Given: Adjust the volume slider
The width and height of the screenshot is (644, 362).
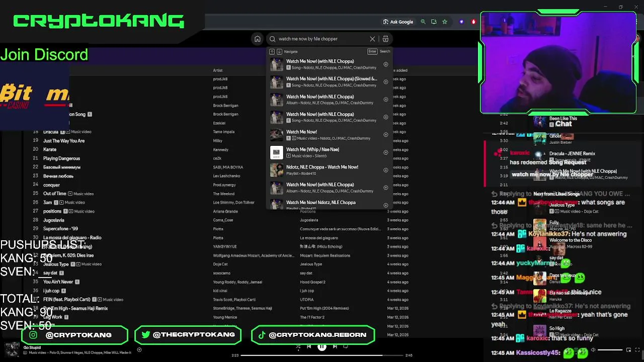Looking at the screenshot, I should point(610,350).
